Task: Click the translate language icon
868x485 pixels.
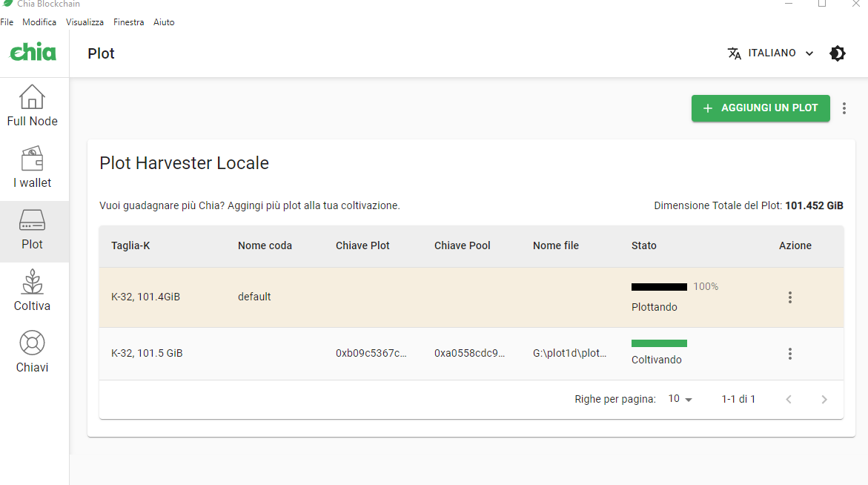Action: click(734, 53)
